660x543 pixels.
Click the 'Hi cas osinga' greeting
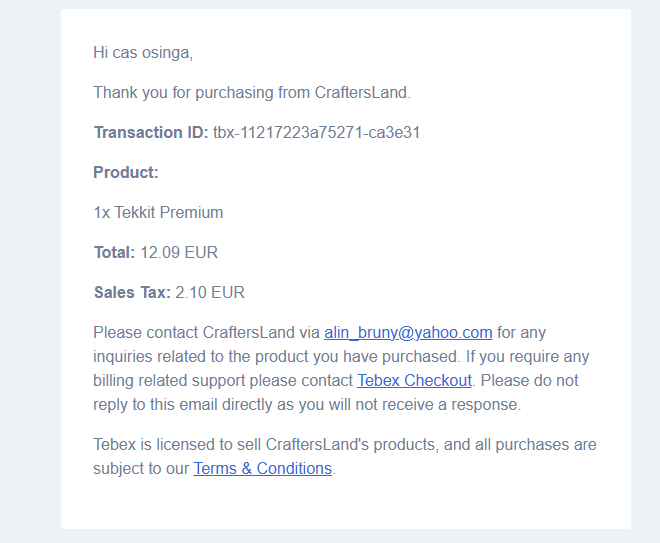click(142, 52)
